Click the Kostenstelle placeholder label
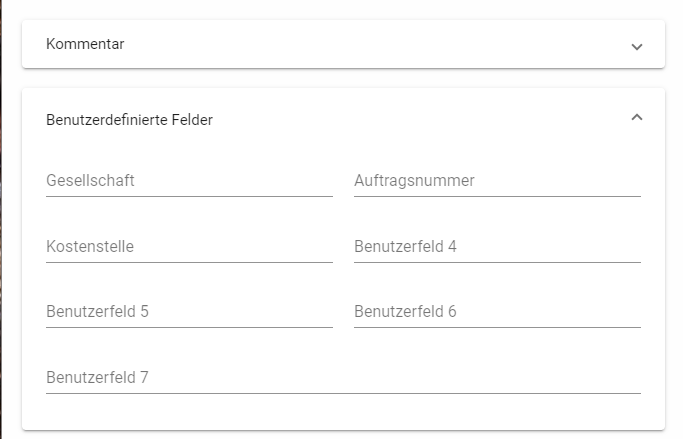Screen dimensions: 690x445 (90, 246)
